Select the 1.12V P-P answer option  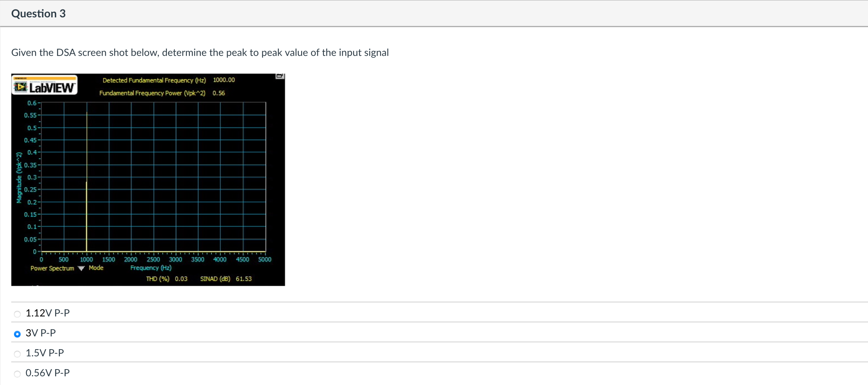tap(17, 314)
